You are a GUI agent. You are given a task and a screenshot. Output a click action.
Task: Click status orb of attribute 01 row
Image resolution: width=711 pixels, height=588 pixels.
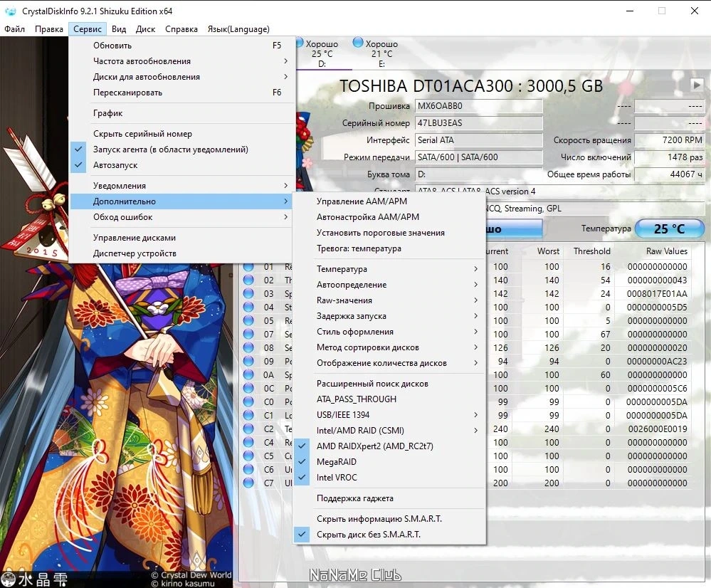(x=248, y=267)
